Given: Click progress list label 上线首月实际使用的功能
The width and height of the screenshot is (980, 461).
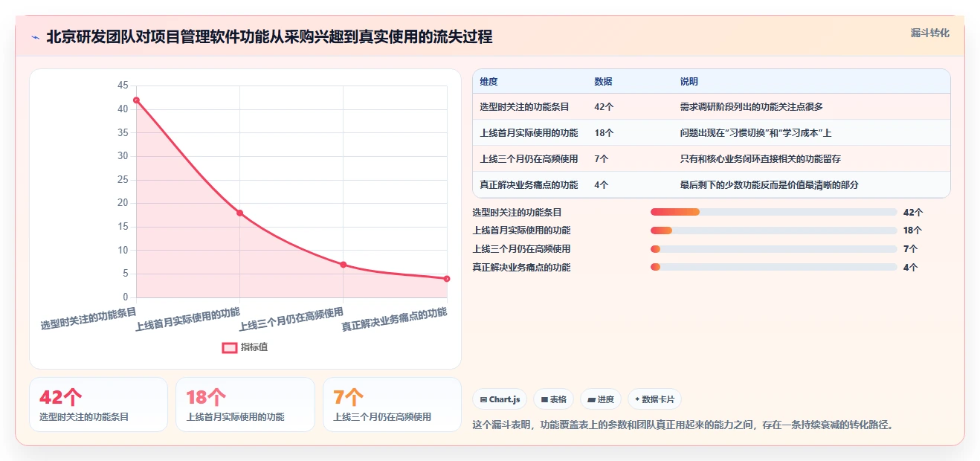Looking at the screenshot, I should [x=522, y=230].
